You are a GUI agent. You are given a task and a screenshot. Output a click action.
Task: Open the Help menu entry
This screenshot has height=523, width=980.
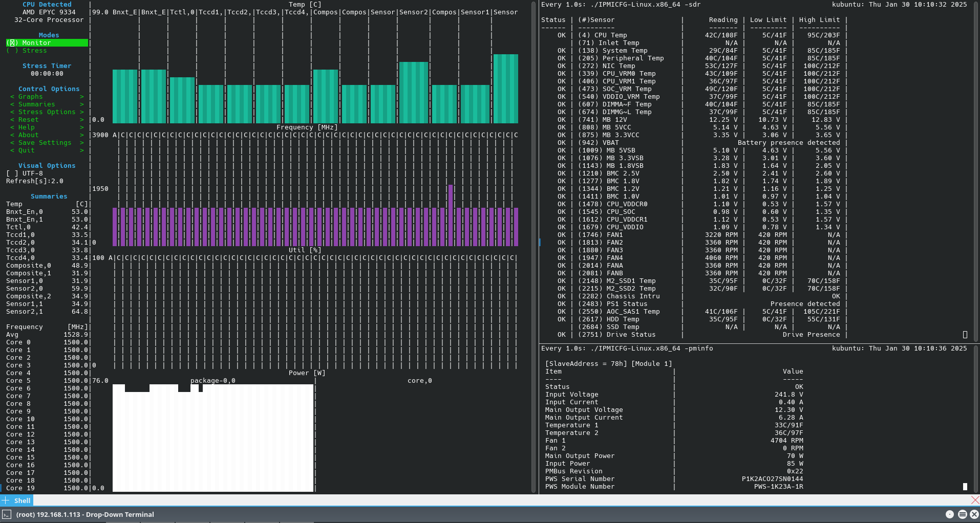(27, 127)
